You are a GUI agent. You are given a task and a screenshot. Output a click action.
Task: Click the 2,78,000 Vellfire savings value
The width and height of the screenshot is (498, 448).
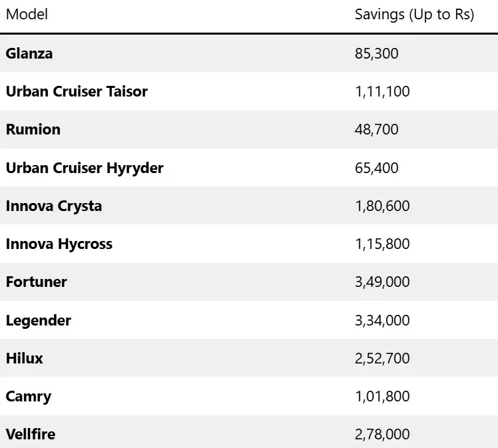[x=382, y=434]
